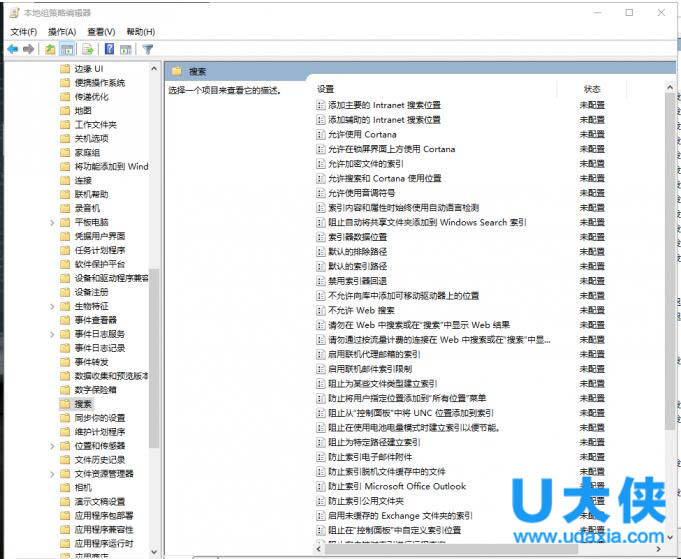
Task: Select the 允许使用 Cortana policy setting
Action: pos(362,134)
